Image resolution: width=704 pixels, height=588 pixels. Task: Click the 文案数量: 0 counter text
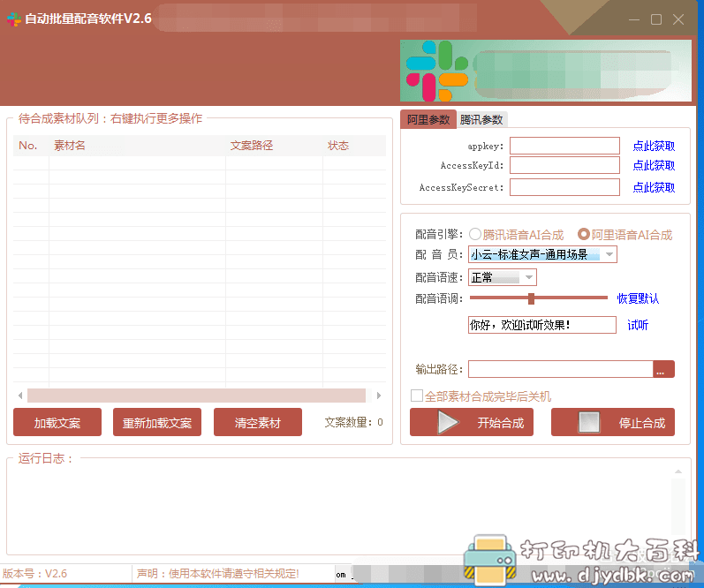[x=354, y=422]
